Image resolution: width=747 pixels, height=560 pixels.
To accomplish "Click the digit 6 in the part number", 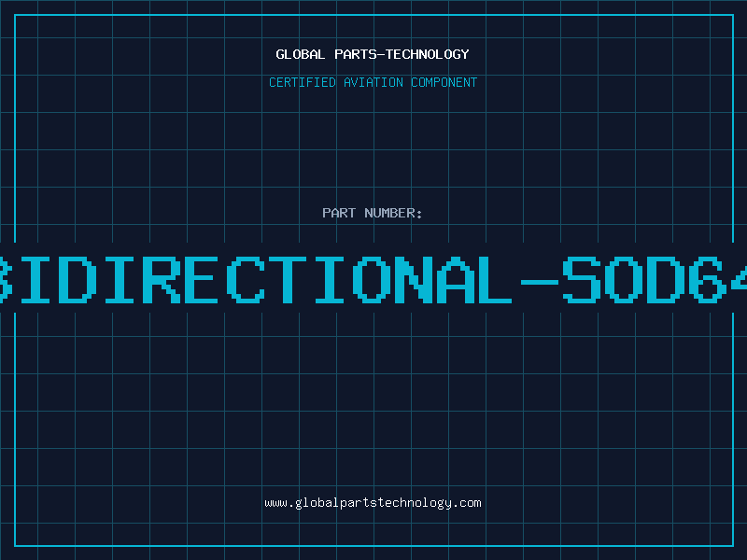I will 710,280.
